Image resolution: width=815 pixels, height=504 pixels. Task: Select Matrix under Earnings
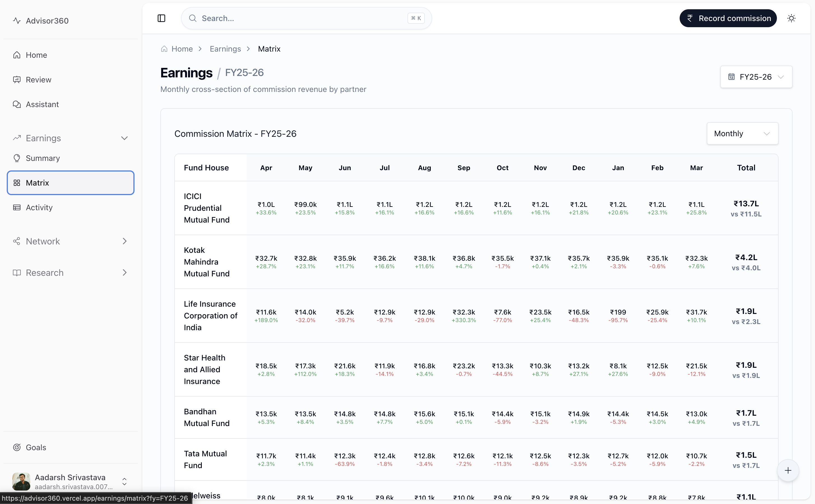70,183
